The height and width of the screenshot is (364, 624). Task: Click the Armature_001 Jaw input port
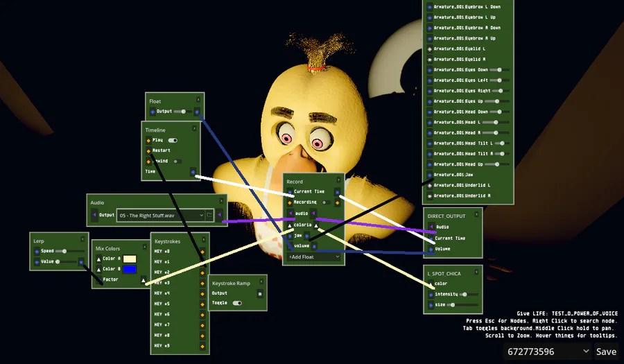click(x=429, y=175)
